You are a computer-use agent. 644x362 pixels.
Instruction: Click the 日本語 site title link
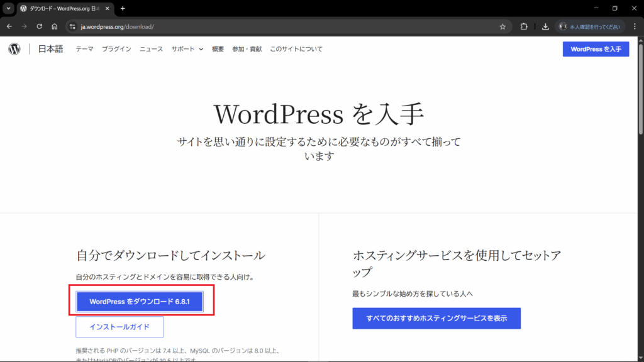coord(50,49)
